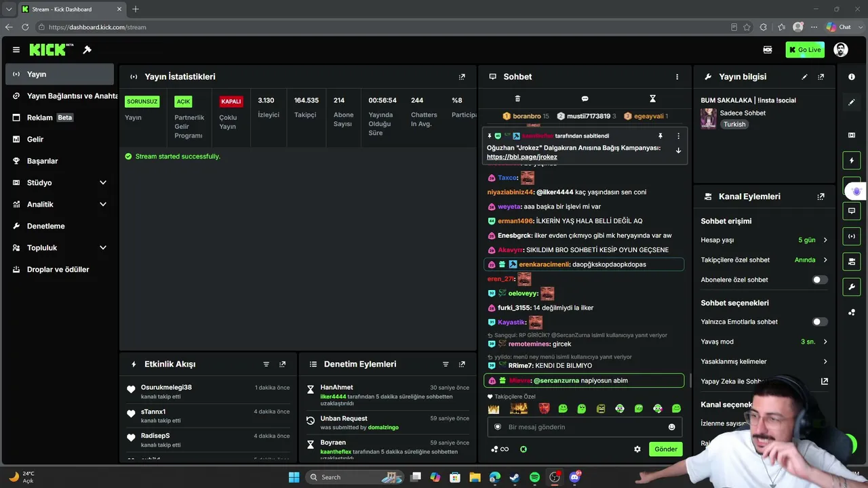Filter the Etkinlik Akışı feed
Image resolution: width=868 pixels, height=488 pixels.
point(266,364)
